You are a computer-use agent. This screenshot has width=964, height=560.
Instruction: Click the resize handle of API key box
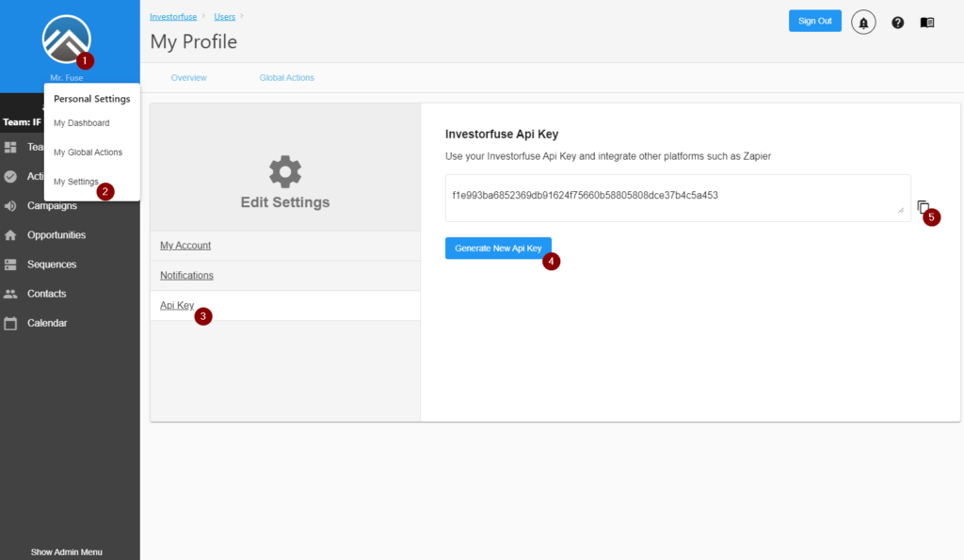[901, 210]
